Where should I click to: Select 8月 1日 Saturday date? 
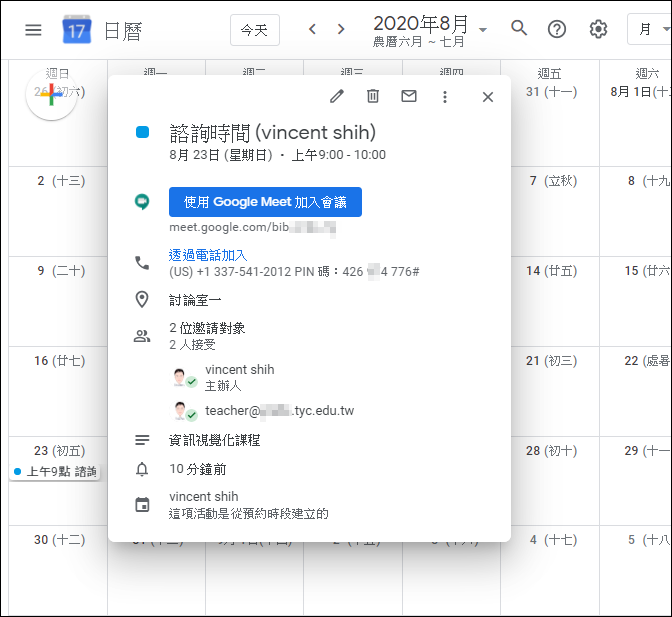[641, 92]
